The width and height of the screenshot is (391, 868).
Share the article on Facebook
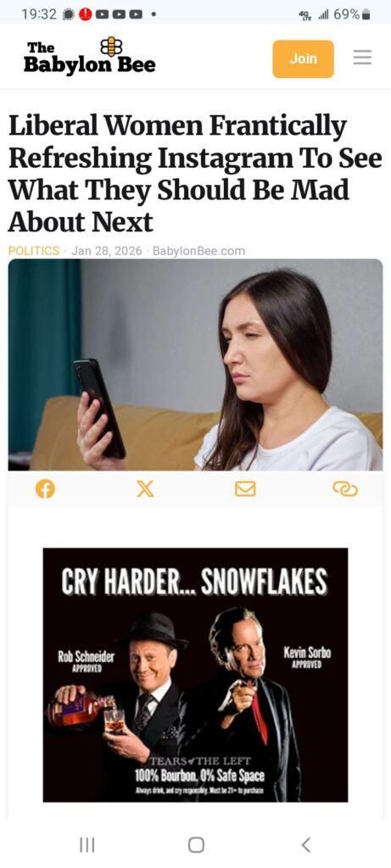pos(46,489)
